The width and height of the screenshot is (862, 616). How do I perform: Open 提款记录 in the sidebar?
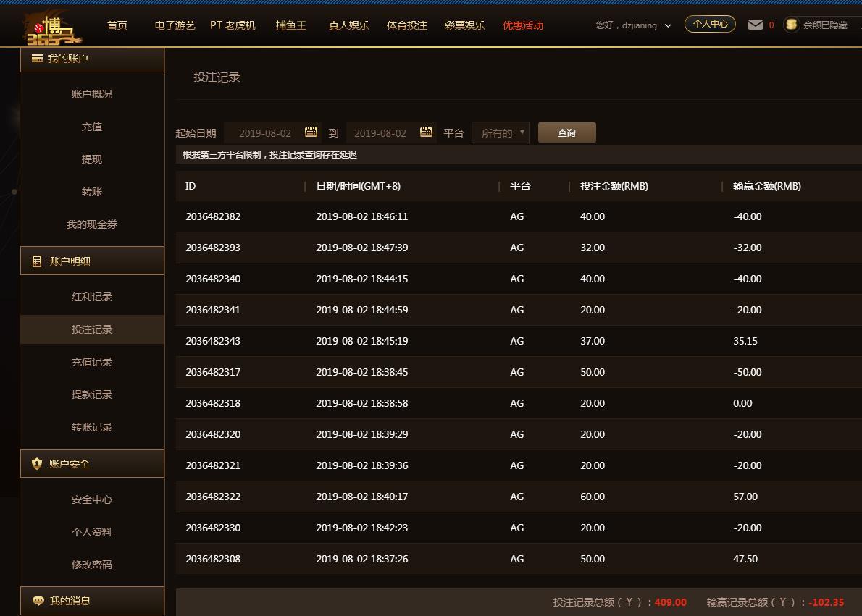[92, 395]
